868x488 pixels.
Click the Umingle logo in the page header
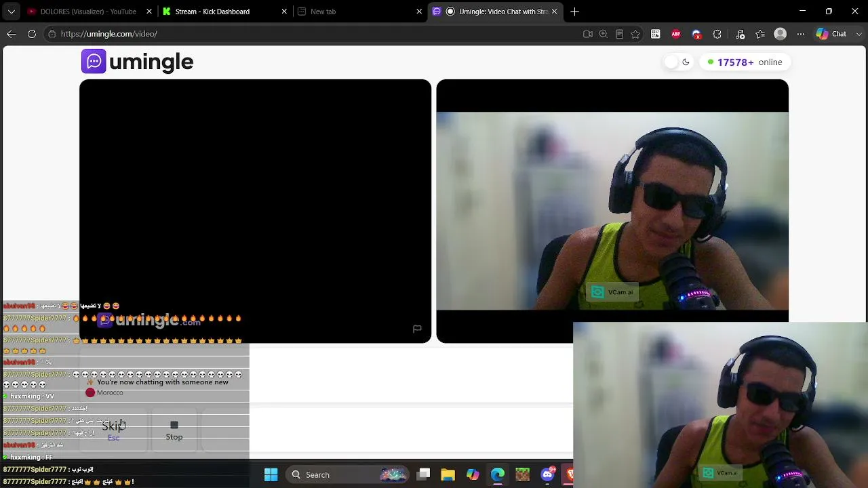click(138, 62)
